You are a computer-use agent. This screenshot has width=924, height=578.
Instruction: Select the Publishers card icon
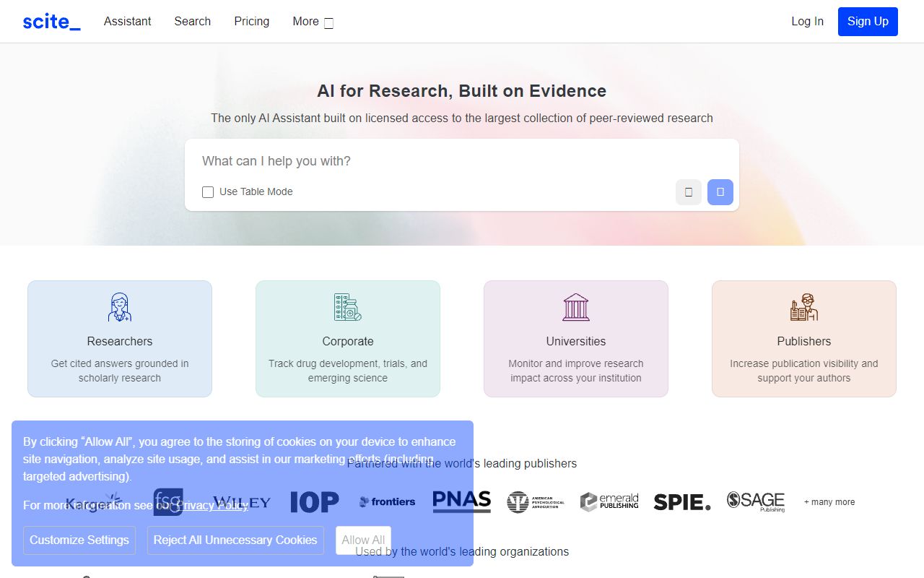pos(803,307)
